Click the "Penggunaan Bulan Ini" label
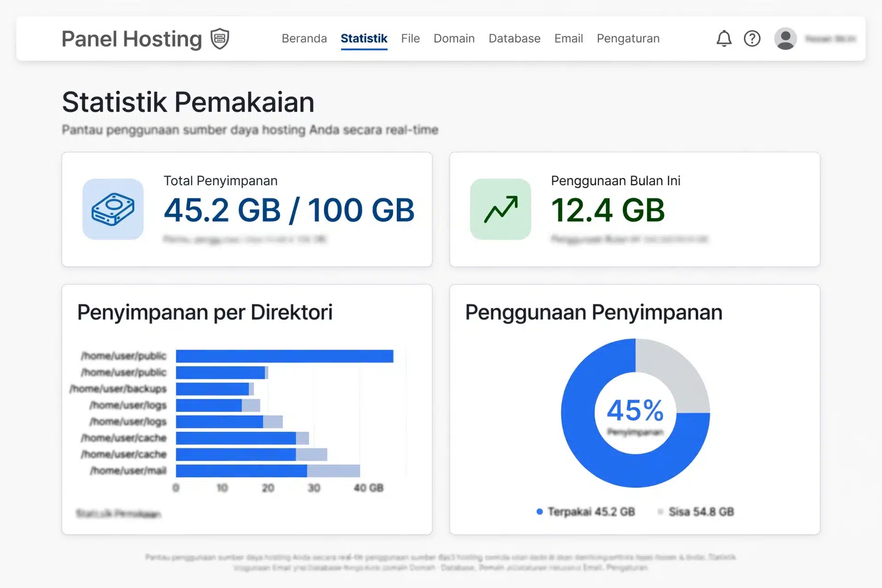Screen dimensions: 882x588 point(616,181)
